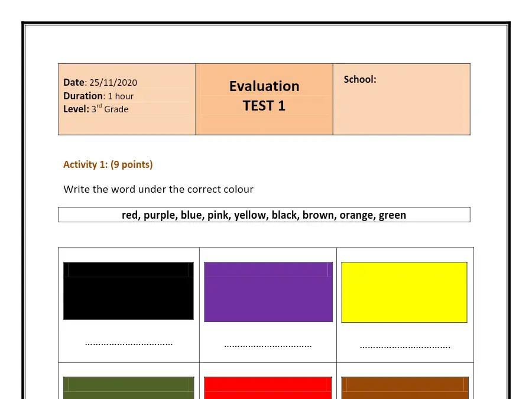Image resolution: width=532 pixels, height=399 pixels.
Task: Click the dotted answer line under black rectangle
Action: pyautogui.click(x=129, y=345)
